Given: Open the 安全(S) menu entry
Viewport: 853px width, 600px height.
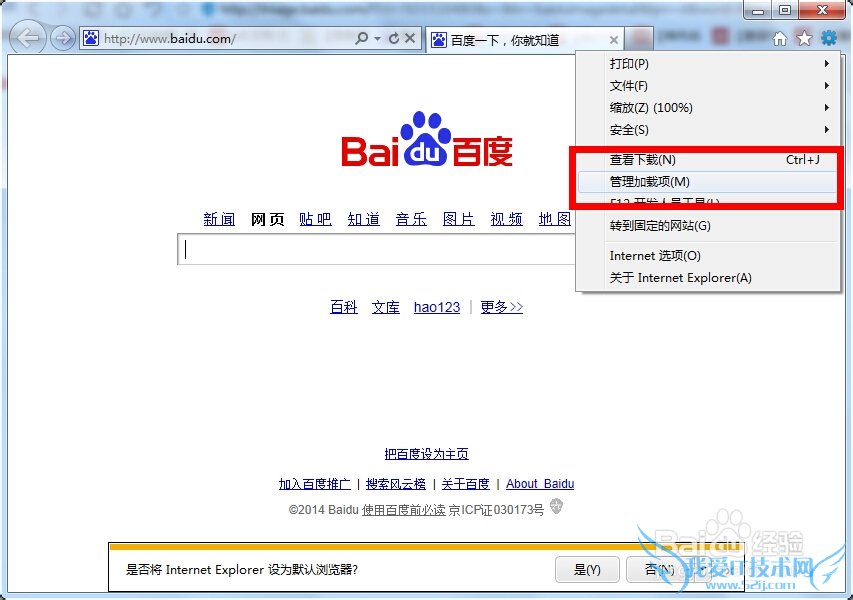Looking at the screenshot, I should [708, 129].
